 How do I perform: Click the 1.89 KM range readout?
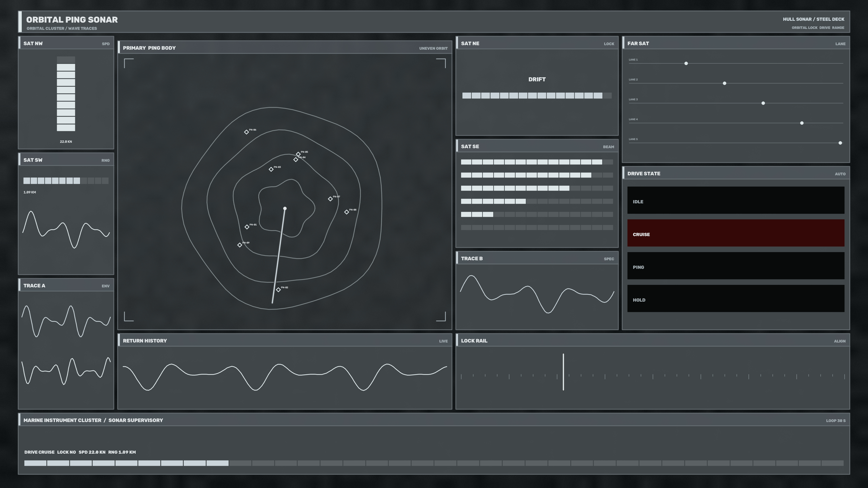30,192
